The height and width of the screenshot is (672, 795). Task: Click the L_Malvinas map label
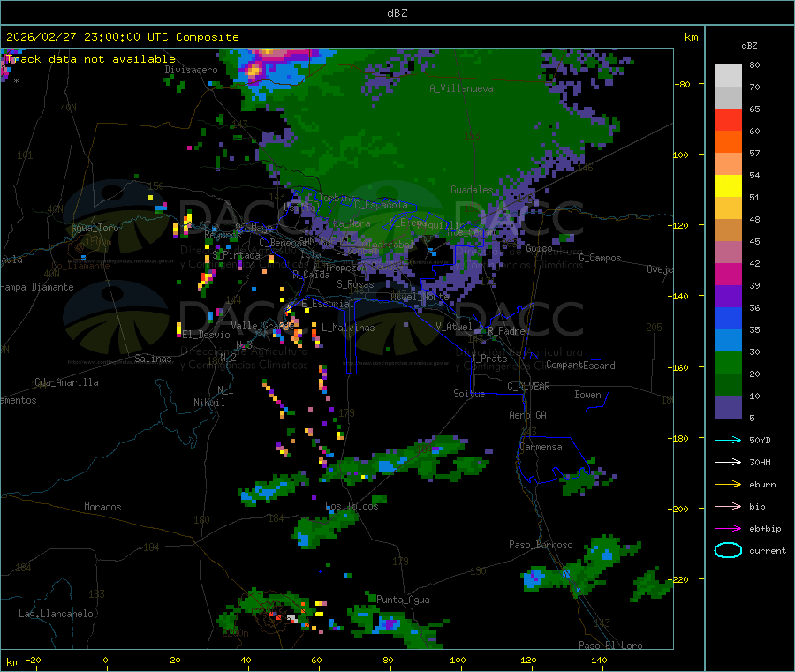click(x=348, y=328)
